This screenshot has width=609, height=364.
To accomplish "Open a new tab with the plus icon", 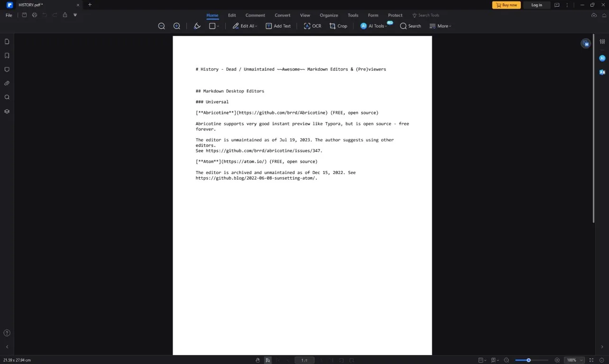I will click(90, 5).
